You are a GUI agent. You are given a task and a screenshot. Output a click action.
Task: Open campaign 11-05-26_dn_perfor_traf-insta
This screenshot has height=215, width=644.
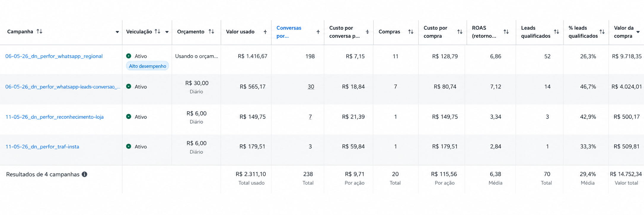(x=42, y=147)
